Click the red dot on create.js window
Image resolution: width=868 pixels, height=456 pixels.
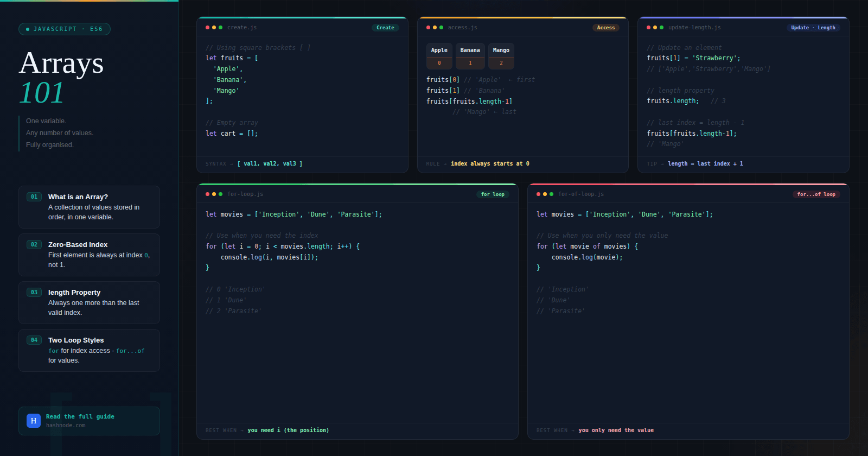click(207, 28)
